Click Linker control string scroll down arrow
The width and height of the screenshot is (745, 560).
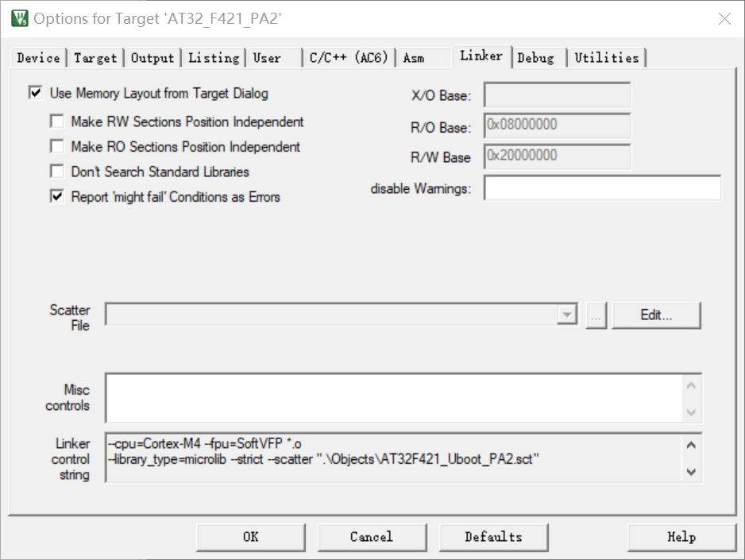click(691, 472)
